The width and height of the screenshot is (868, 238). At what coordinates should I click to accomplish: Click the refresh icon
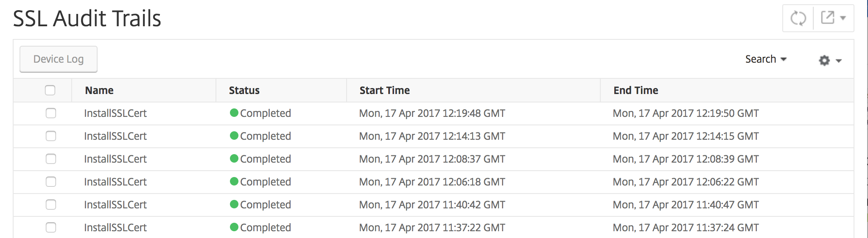click(798, 18)
